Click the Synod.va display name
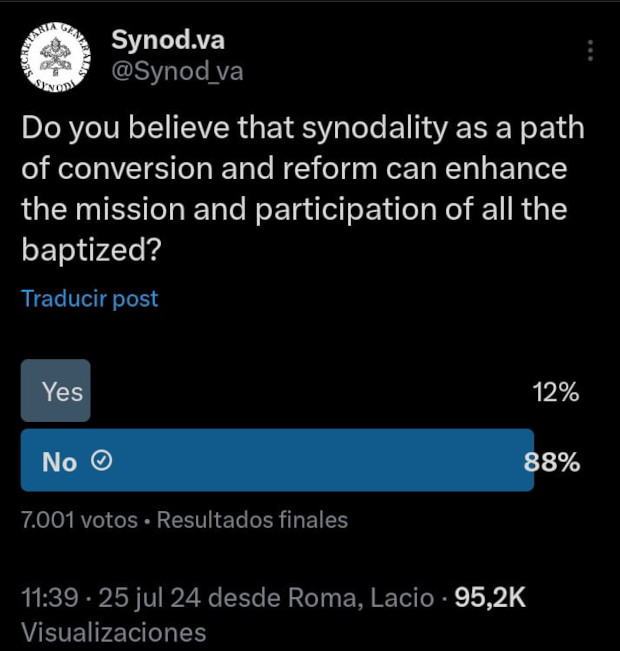 168,40
